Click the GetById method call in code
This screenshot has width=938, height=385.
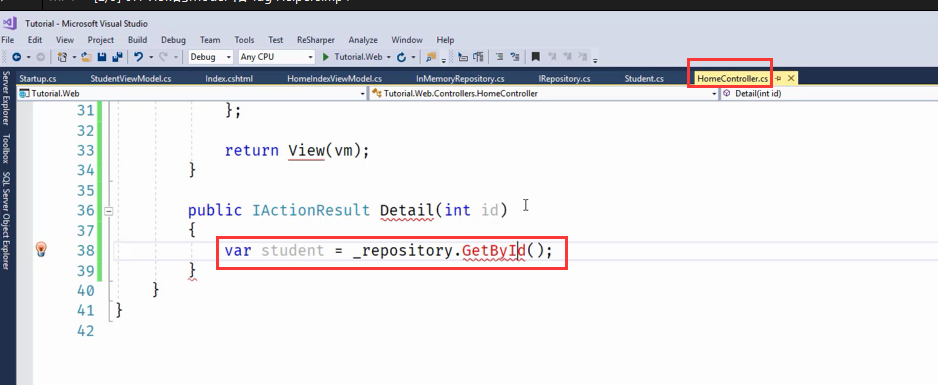494,250
